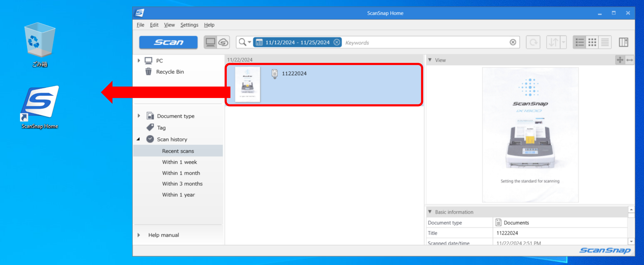
Task: Remove the 11/12/2024 - 11/25/2024 date filter
Action: (337, 42)
